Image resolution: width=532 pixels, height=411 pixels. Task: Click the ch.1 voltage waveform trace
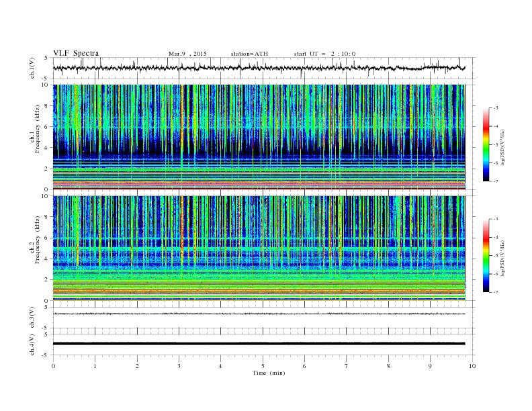click(x=259, y=68)
